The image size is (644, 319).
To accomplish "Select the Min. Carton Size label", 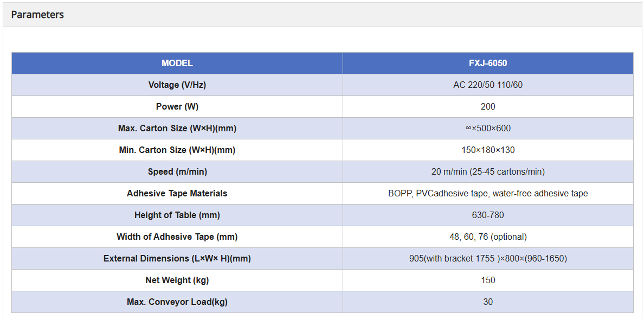I will [177, 150].
